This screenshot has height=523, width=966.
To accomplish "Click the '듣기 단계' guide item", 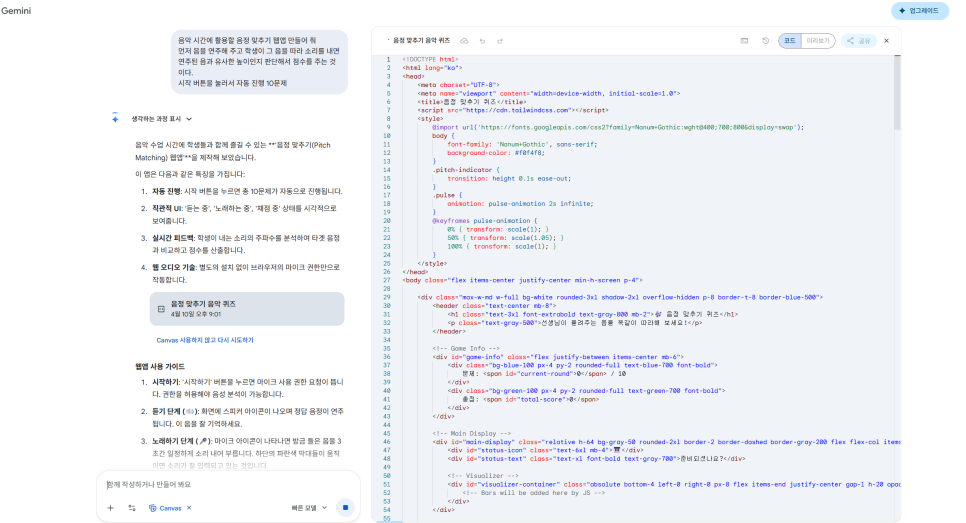I will 248,418.
